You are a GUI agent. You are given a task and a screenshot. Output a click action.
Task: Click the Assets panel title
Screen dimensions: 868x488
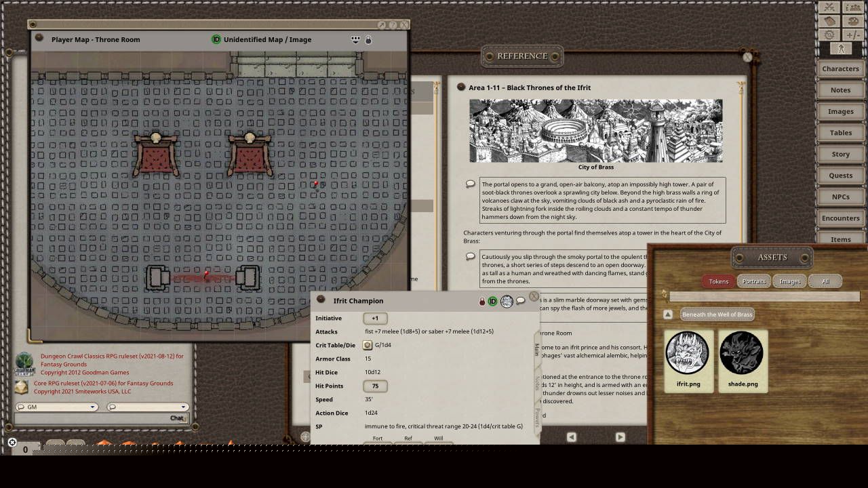[772, 258]
